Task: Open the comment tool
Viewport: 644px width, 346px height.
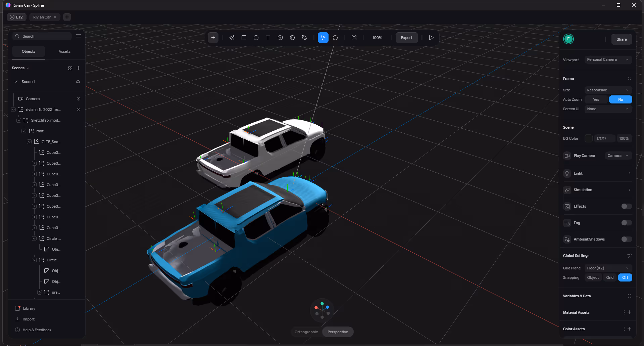Action: point(335,38)
